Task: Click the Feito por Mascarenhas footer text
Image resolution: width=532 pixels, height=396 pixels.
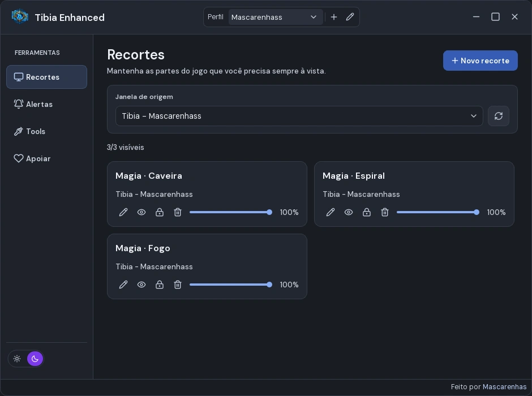Action: pyautogui.click(x=488, y=387)
